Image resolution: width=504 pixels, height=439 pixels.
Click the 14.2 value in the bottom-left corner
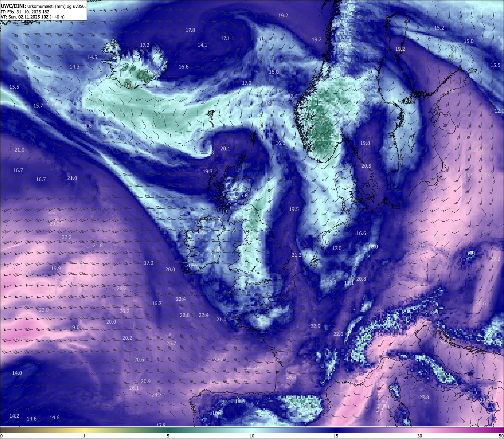[14, 416]
